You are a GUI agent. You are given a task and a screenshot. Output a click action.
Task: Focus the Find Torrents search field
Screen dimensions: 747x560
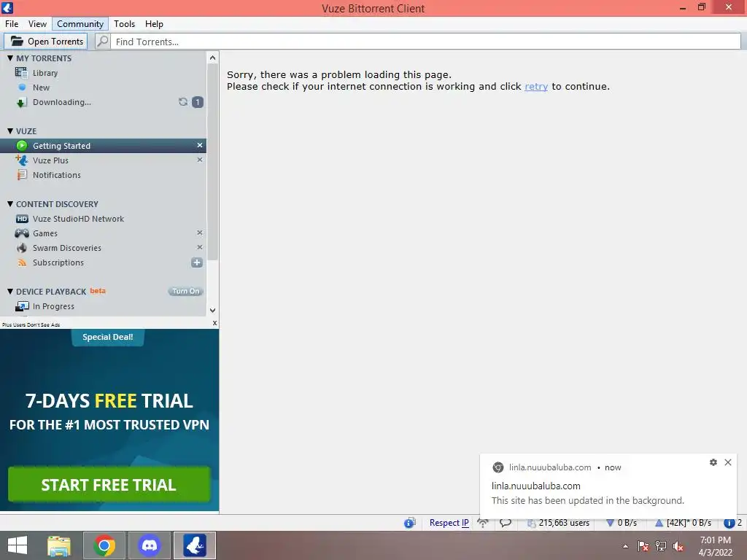(x=425, y=42)
